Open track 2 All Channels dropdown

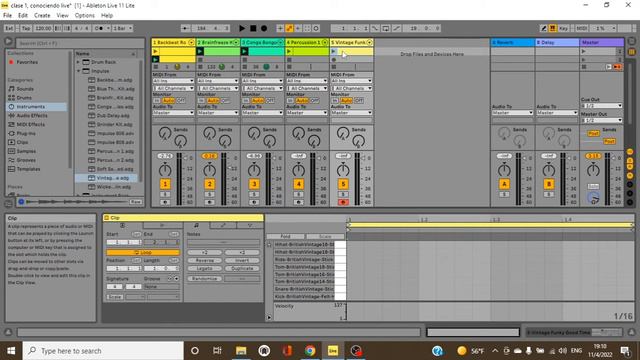point(218,88)
